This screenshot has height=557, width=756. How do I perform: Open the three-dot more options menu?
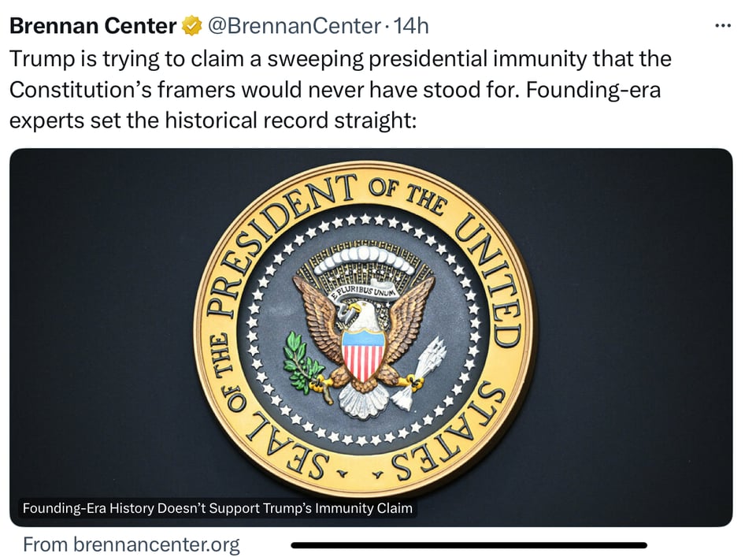tap(722, 26)
